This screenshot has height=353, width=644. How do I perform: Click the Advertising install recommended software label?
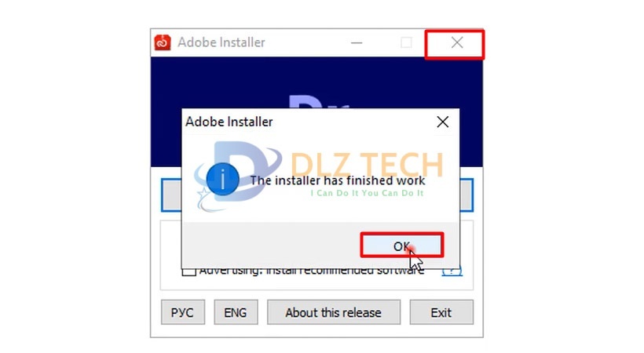(x=312, y=271)
